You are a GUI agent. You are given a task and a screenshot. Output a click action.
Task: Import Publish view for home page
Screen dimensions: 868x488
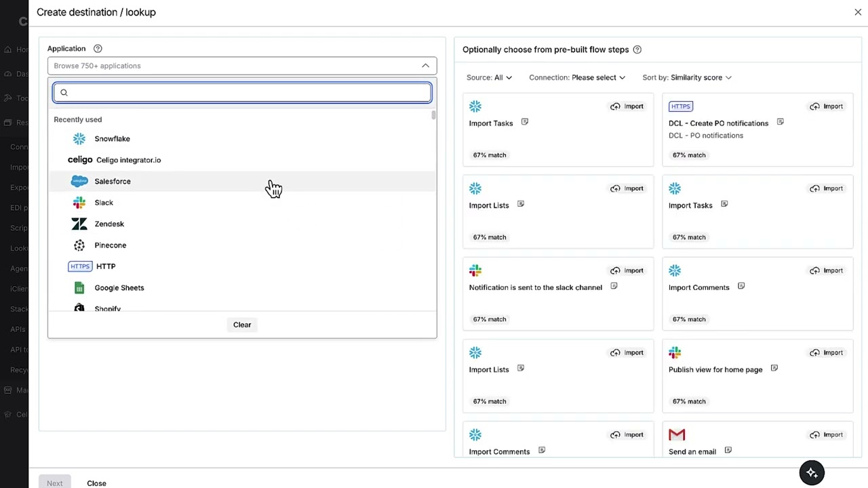coord(827,352)
